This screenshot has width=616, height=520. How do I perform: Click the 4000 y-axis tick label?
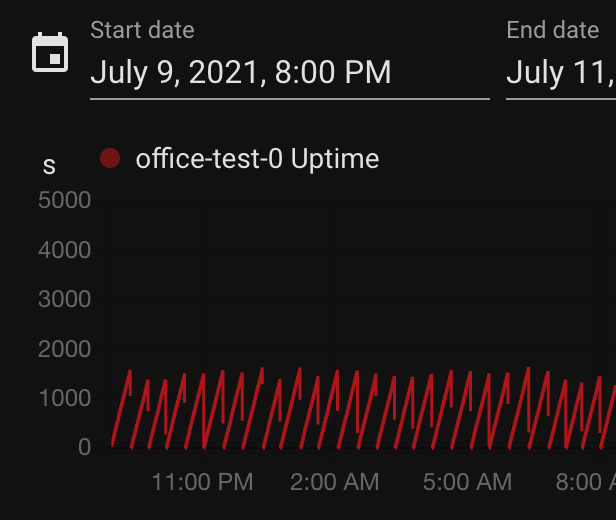click(64, 249)
